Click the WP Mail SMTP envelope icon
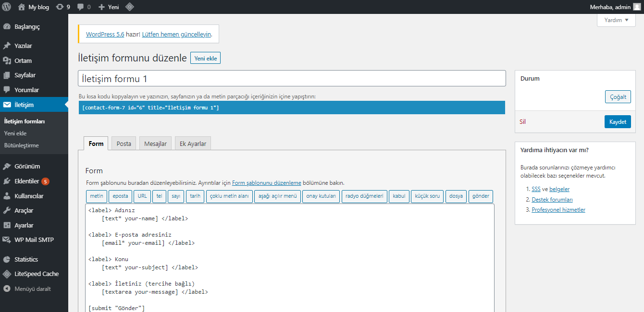The height and width of the screenshot is (312, 644). click(x=7, y=240)
